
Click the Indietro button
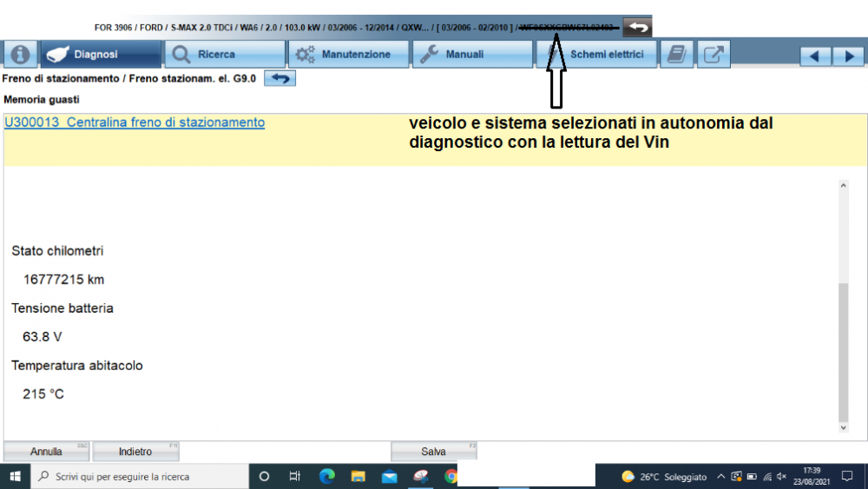click(135, 452)
